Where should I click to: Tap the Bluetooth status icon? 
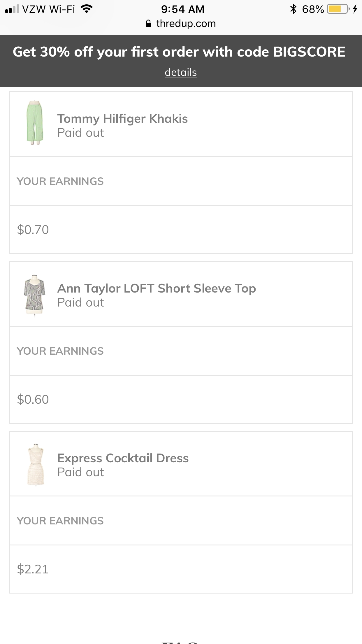(293, 9)
